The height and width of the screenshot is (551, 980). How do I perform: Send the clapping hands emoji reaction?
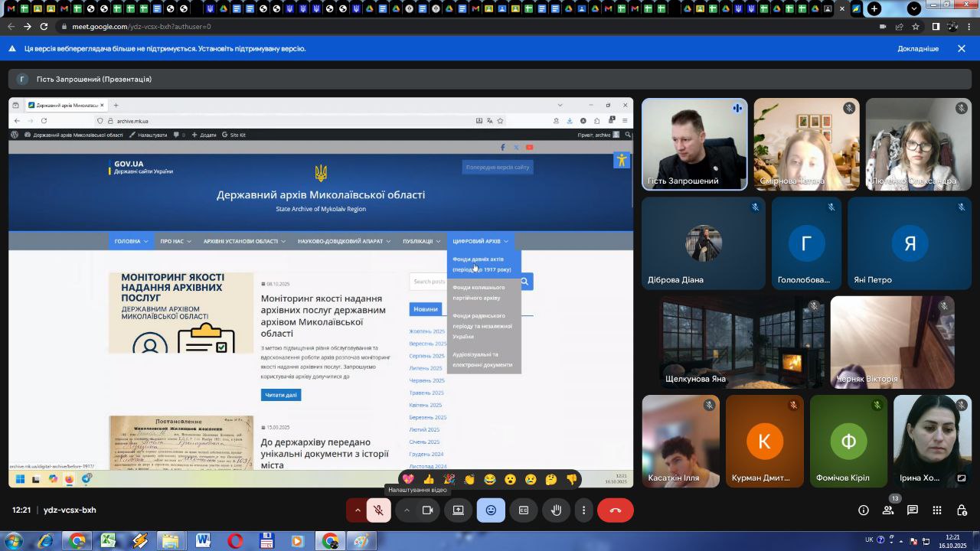(x=469, y=480)
